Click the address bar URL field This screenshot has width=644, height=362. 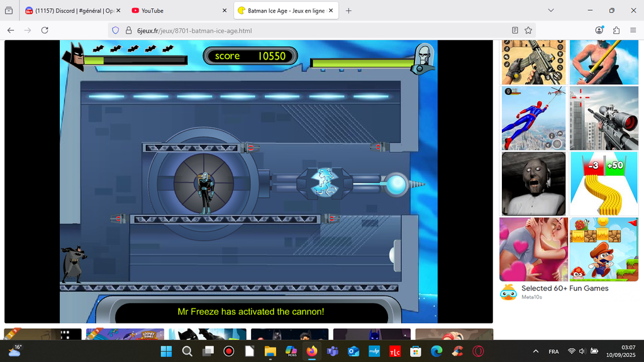click(314, 30)
